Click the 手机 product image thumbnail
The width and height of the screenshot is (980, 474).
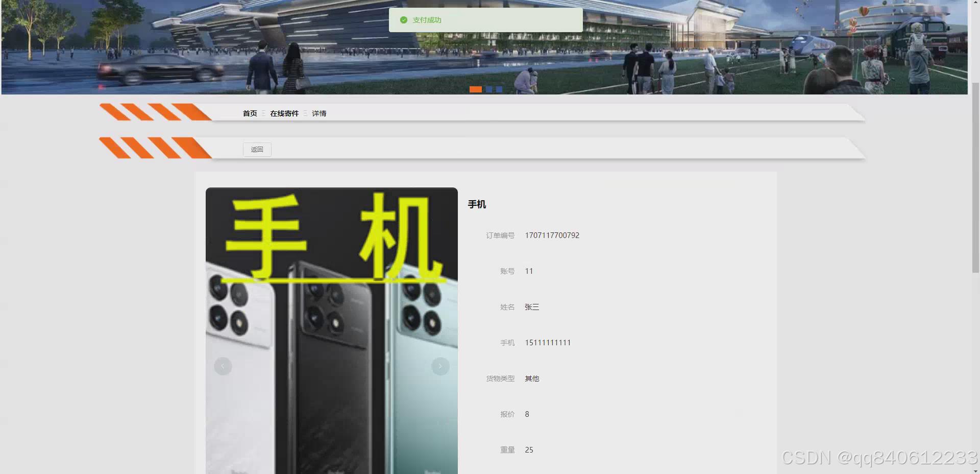(x=332, y=332)
